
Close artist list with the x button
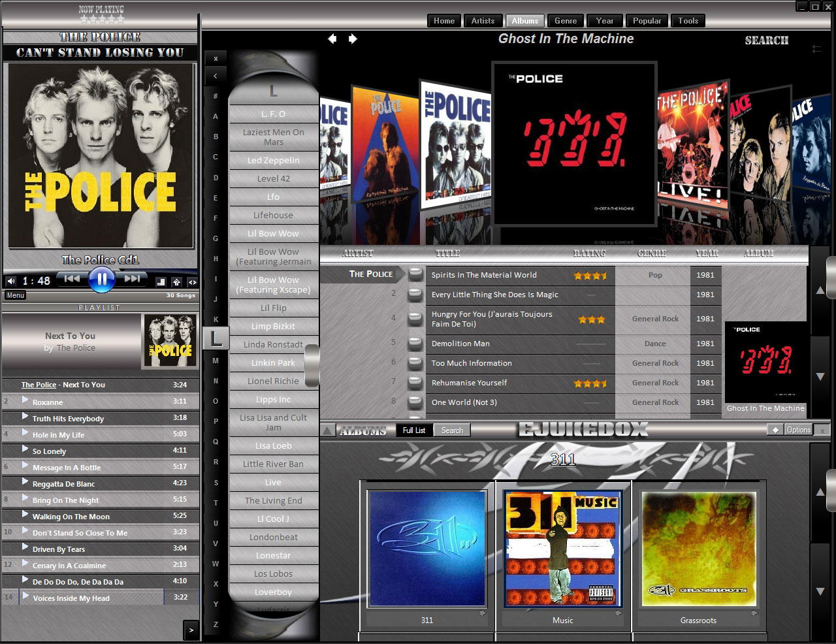[216, 59]
